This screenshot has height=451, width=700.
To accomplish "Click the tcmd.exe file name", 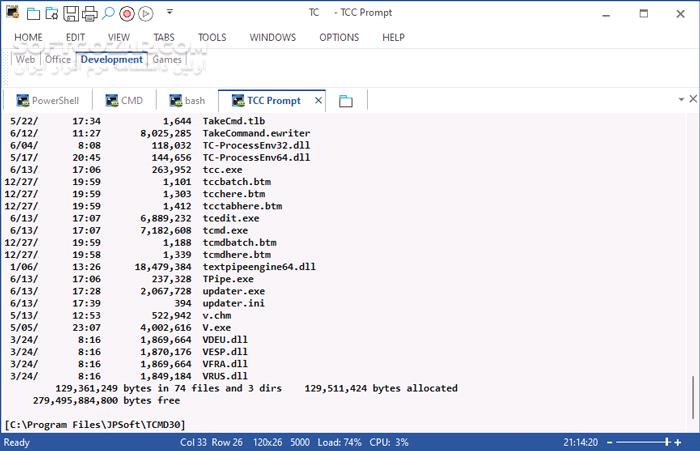I will [225, 230].
